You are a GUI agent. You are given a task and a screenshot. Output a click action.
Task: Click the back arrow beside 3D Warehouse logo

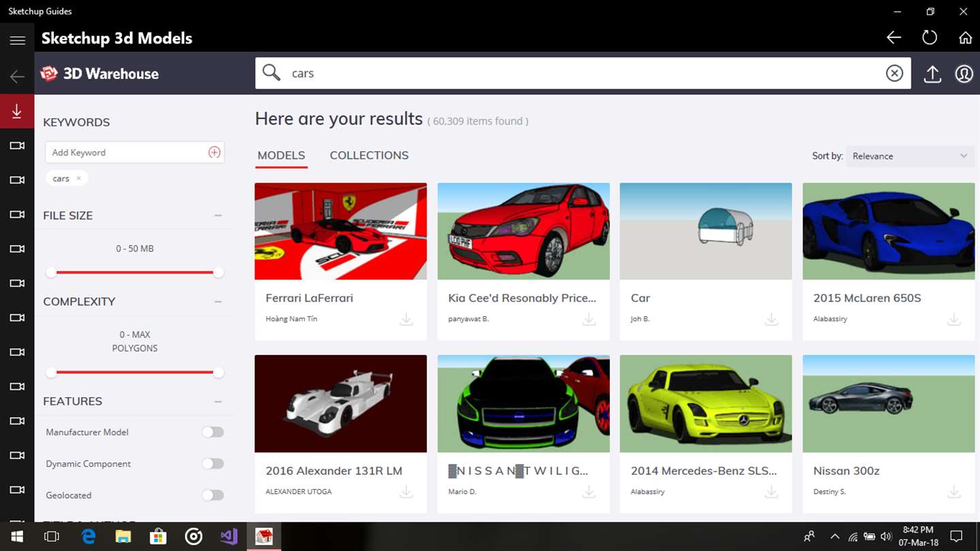[x=17, y=76]
